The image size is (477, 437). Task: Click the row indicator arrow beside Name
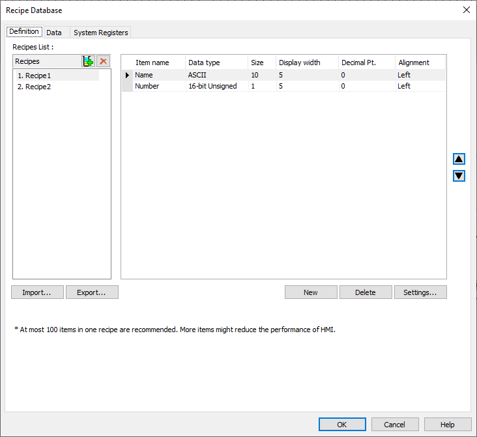(x=127, y=75)
